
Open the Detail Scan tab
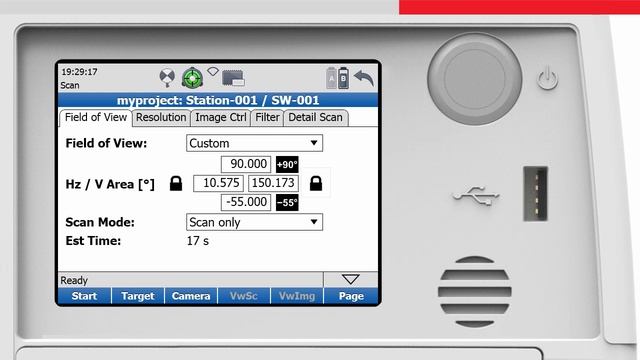pyautogui.click(x=316, y=118)
